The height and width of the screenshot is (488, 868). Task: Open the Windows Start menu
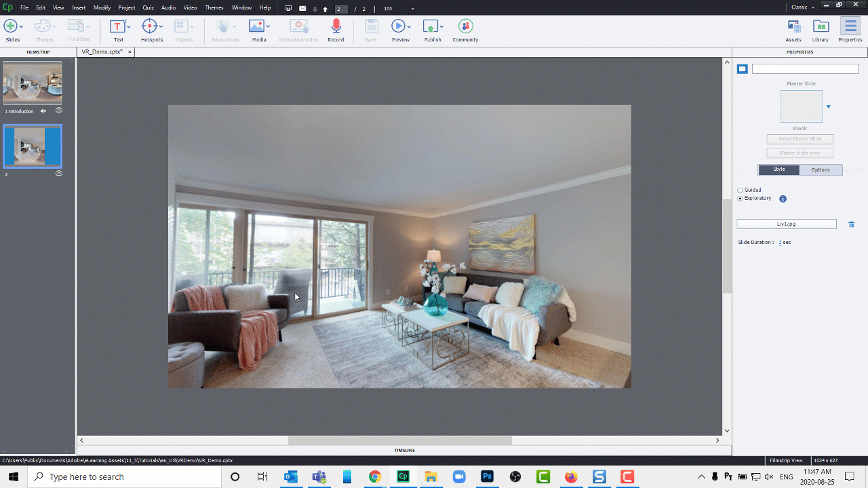point(14,477)
